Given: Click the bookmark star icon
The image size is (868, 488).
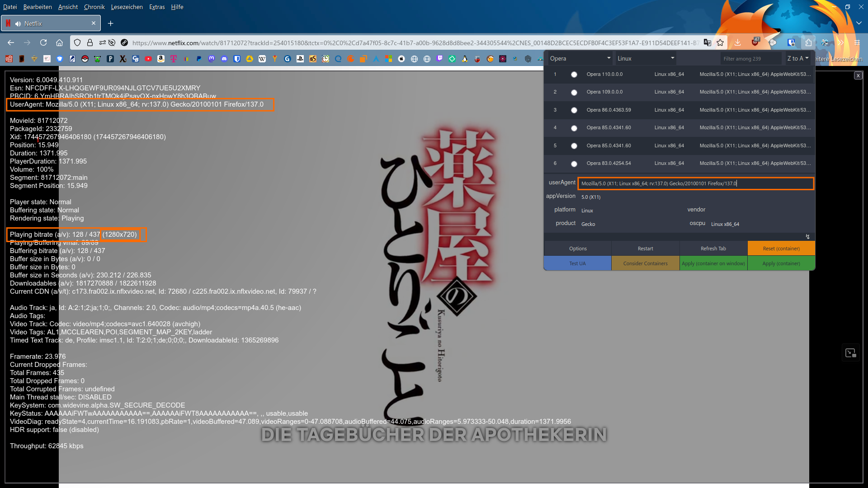Looking at the screenshot, I should [720, 42].
